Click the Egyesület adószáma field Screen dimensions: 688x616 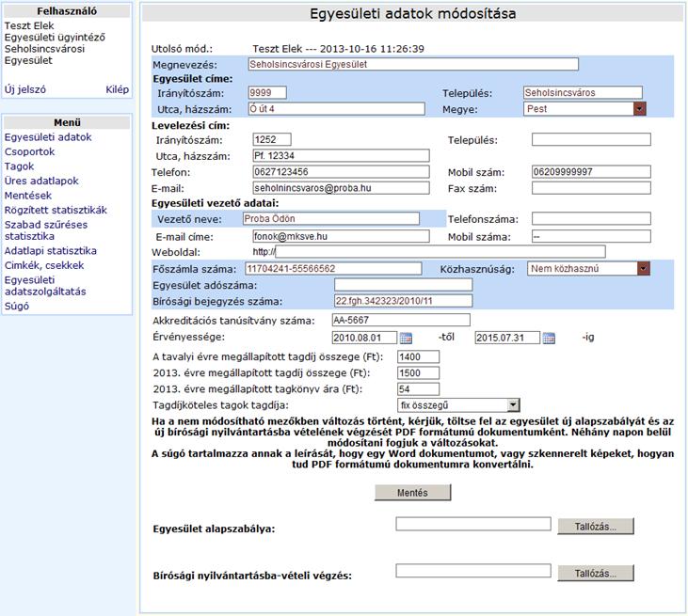[x=403, y=285]
